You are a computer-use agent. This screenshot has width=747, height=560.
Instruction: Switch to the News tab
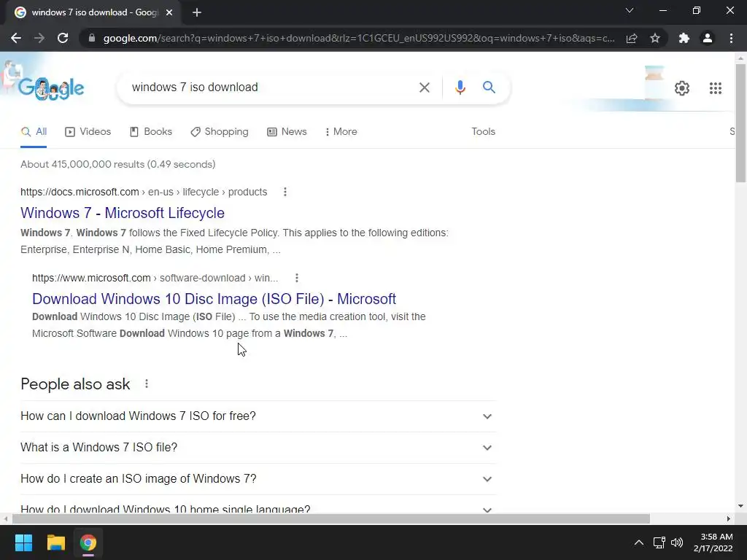tap(287, 132)
